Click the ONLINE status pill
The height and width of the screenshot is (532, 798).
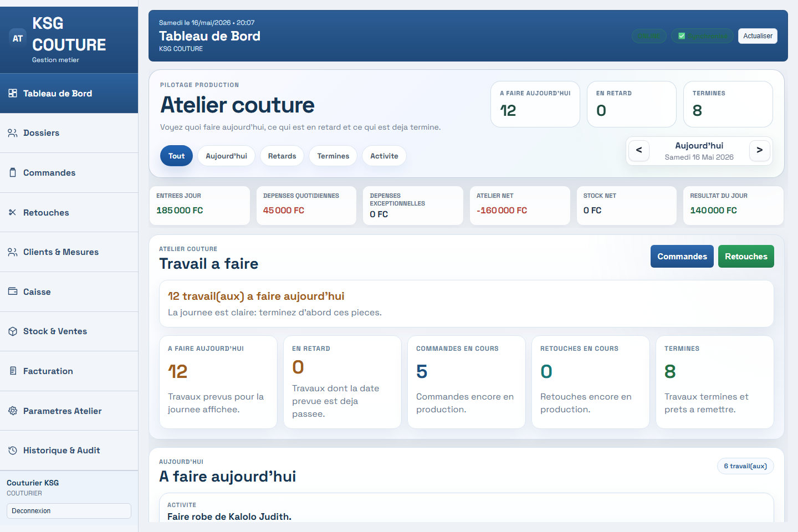649,36
